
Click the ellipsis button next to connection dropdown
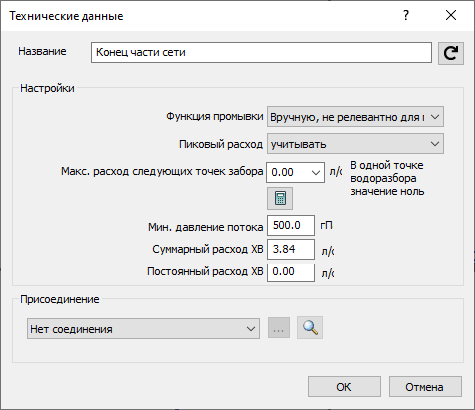tap(279, 328)
